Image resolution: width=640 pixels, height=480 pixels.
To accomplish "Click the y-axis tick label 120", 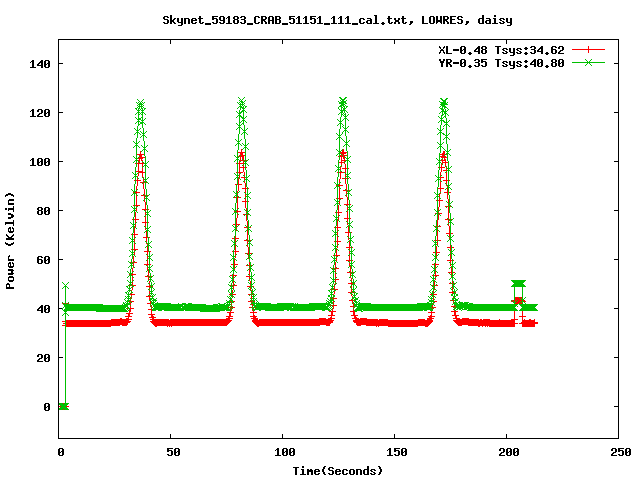I will point(40,113).
